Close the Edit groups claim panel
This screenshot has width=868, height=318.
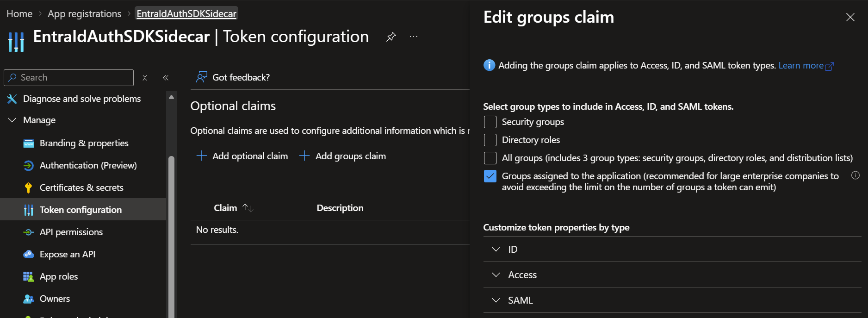coord(850,17)
